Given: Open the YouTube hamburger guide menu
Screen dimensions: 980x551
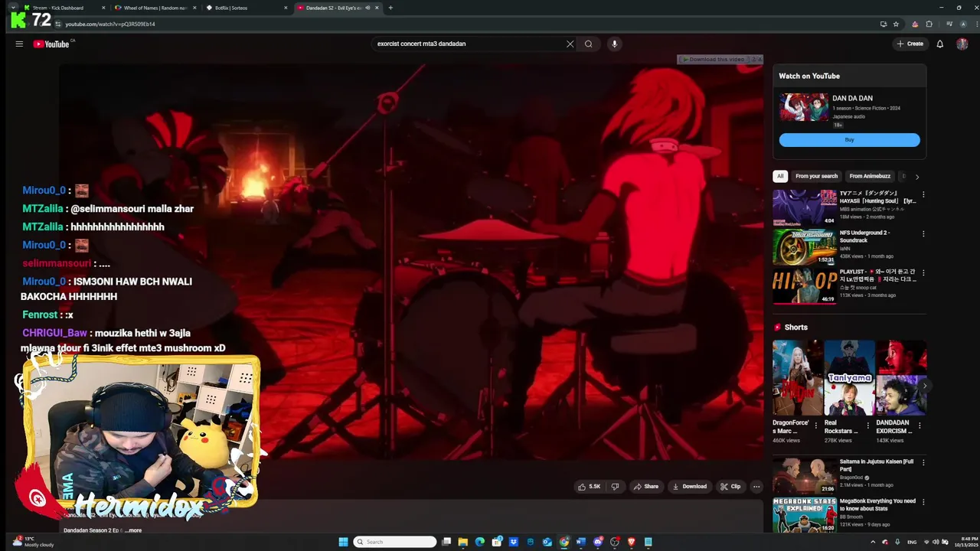Looking at the screenshot, I should [19, 44].
